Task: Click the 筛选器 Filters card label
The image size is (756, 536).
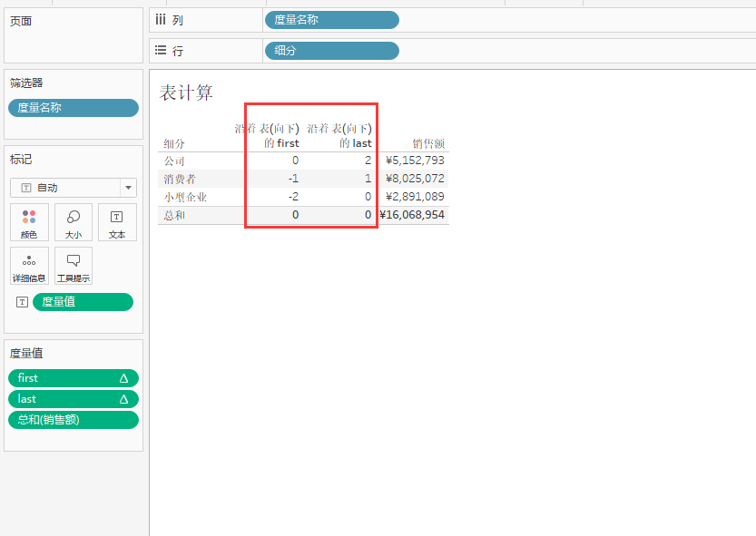Action: tap(26, 83)
